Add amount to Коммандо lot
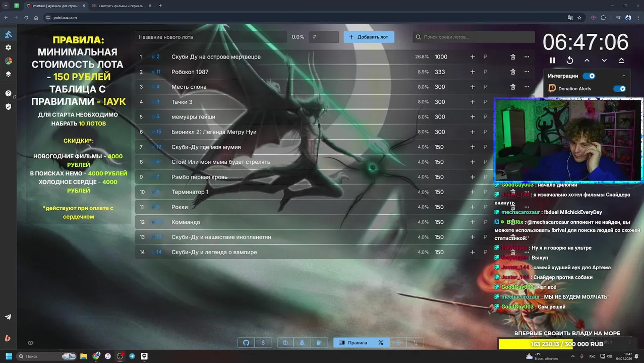 click(x=473, y=222)
